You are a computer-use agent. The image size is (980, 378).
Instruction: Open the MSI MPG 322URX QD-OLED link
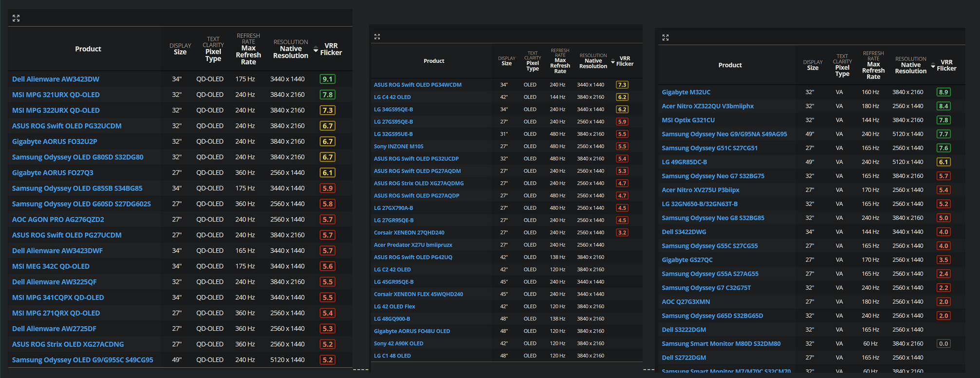(x=55, y=110)
